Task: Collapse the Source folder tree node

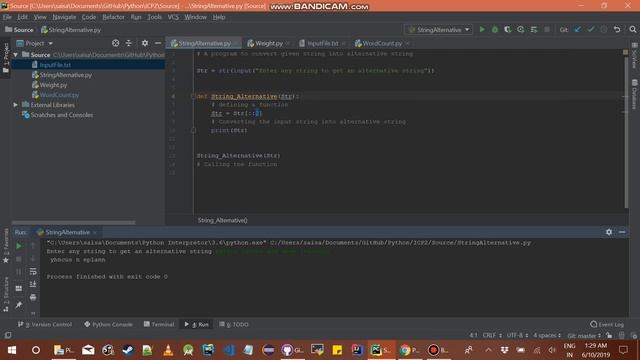Action: [16, 55]
